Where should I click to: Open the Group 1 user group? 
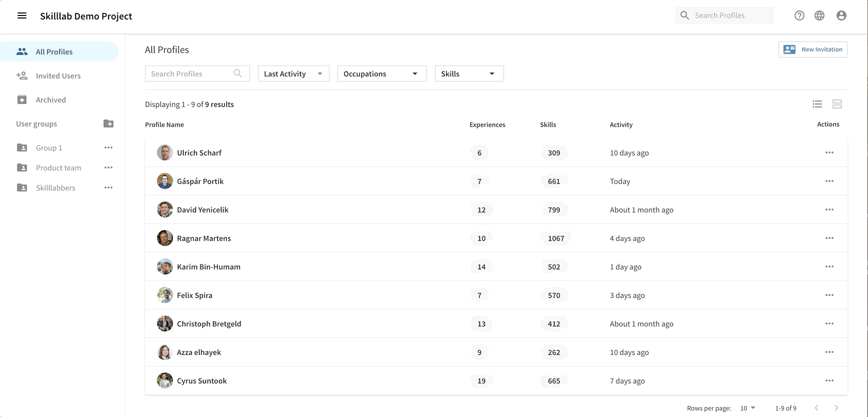(49, 147)
